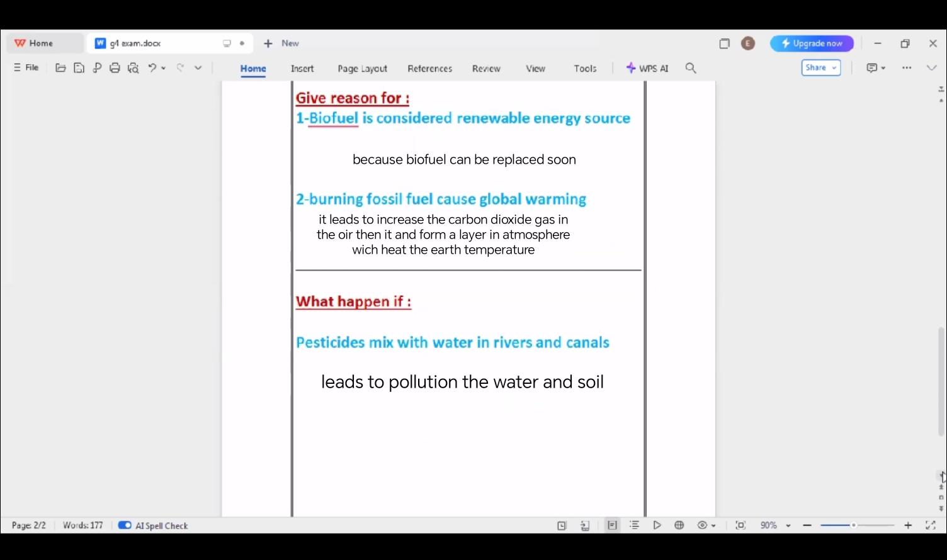Open the comments icon beside Share
The height and width of the screenshot is (560, 947).
pos(871,68)
